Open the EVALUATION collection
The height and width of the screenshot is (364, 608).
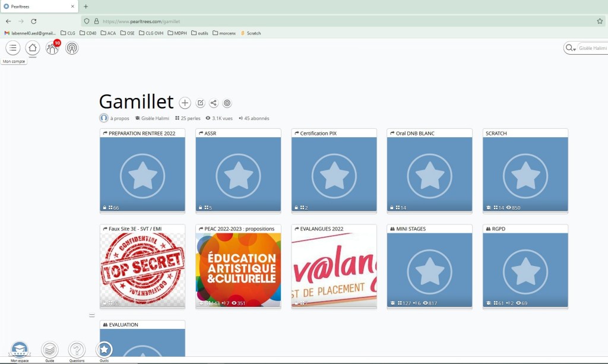pos(142,338)
